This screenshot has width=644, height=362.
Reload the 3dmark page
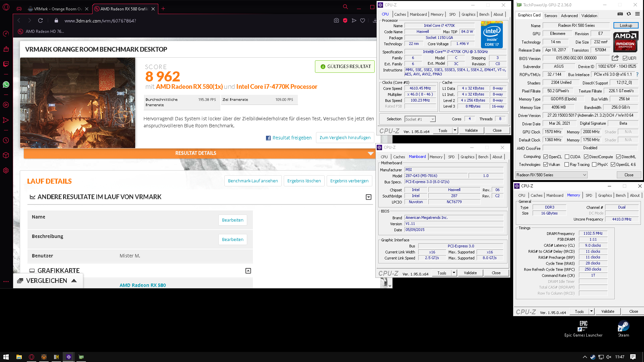[x=40, y=20]
